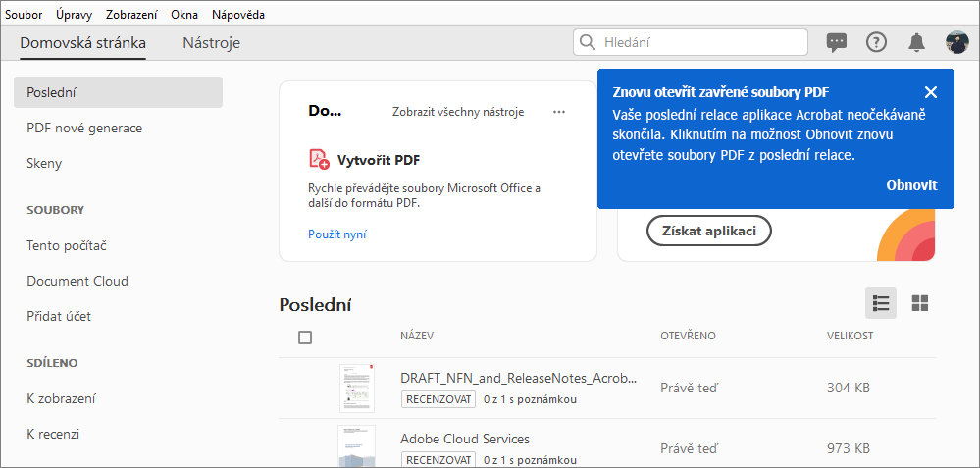
Task: Click the Vytvořit PDF title
Action: pyautogui.click(x=379, y=160)
